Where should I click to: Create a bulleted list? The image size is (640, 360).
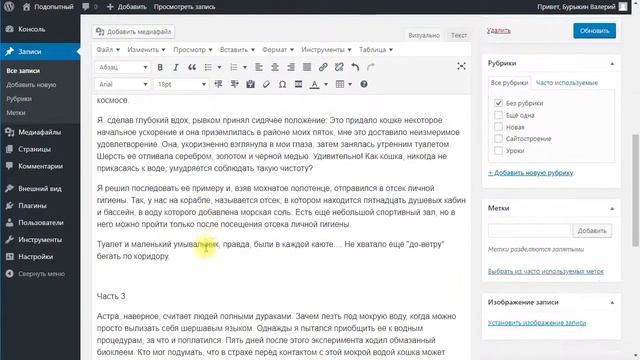pyautogui.click(x=208, y=67)
